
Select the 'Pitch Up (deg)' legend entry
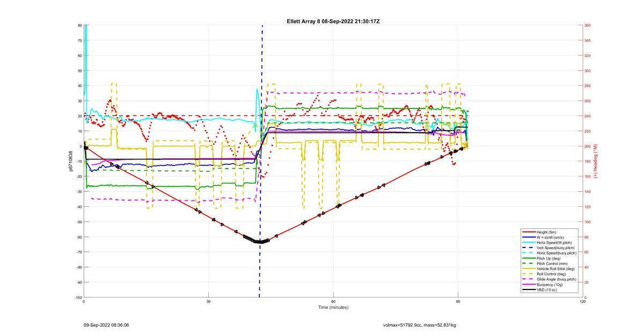[x=550, y=258]
